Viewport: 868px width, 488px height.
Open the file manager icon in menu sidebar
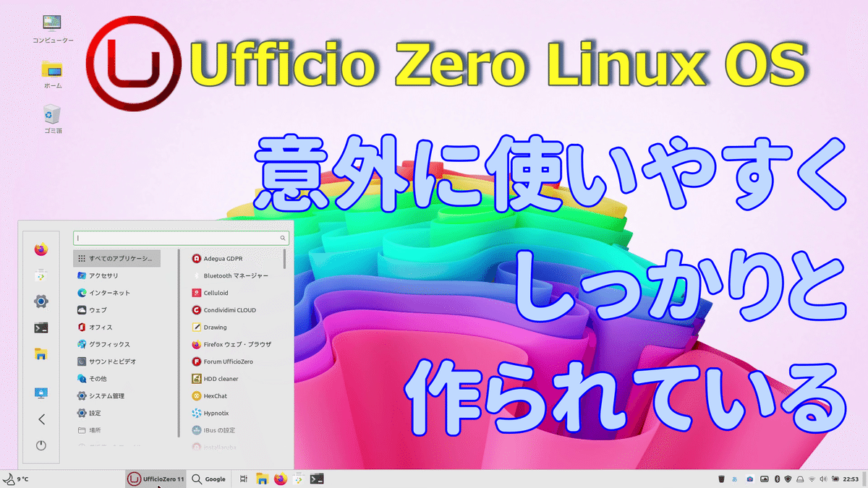[41, 353]
